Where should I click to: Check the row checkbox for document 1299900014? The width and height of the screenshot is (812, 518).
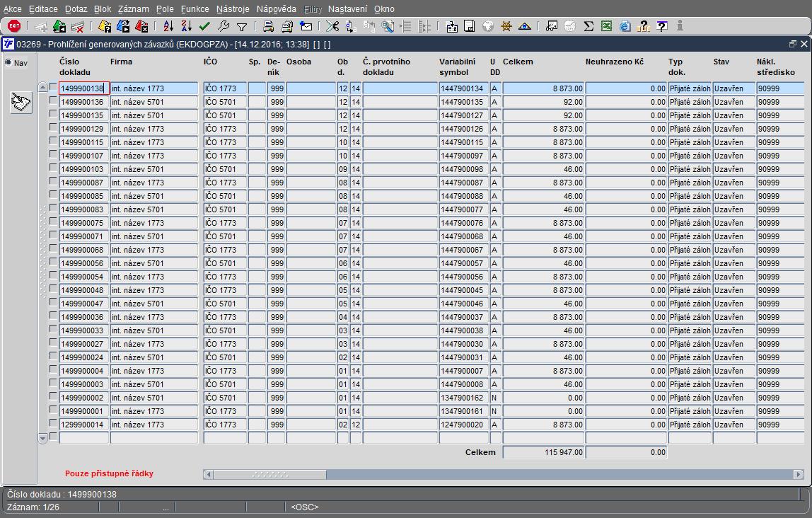53,423
